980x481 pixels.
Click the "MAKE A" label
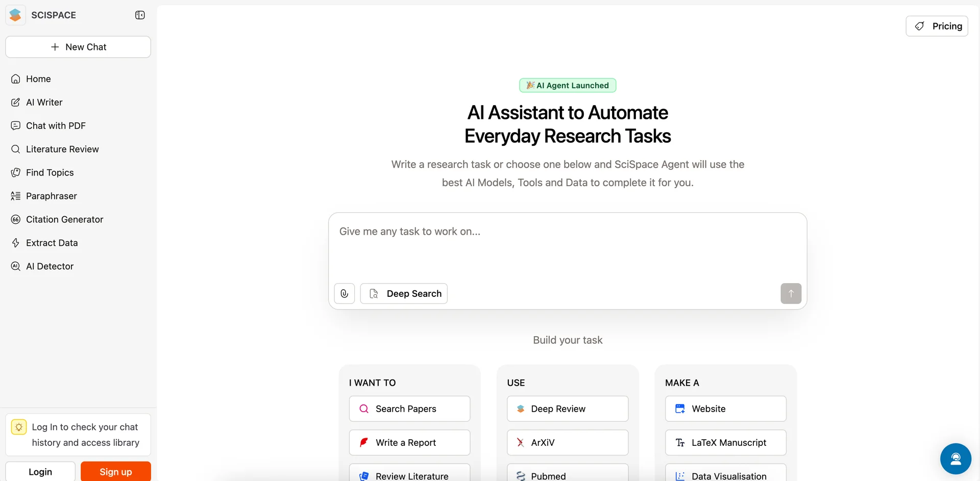682,383
